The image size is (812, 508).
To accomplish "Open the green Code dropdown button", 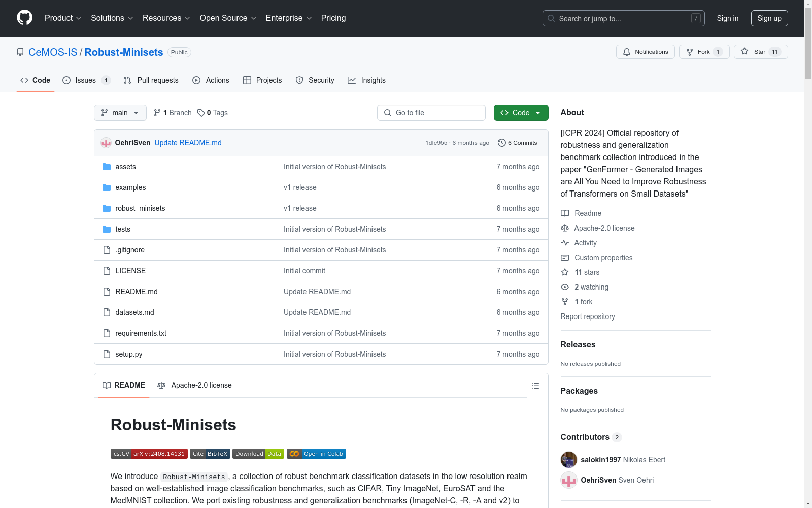I will coord(521,113).
